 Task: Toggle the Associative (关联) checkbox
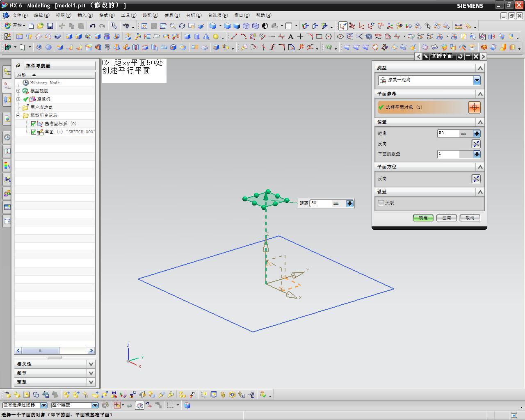pos(381,203)
